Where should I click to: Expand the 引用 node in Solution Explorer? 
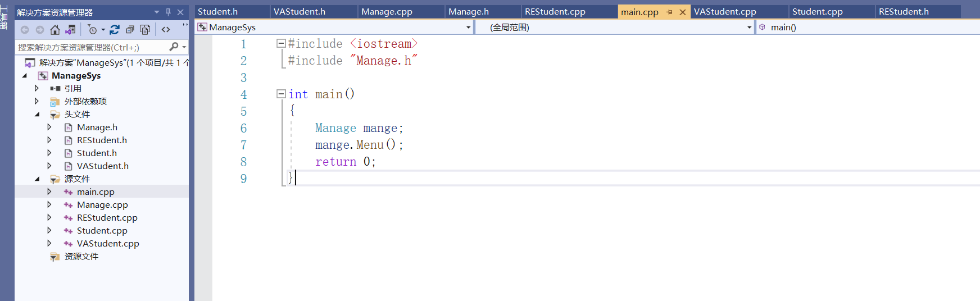tap(37, 88)
